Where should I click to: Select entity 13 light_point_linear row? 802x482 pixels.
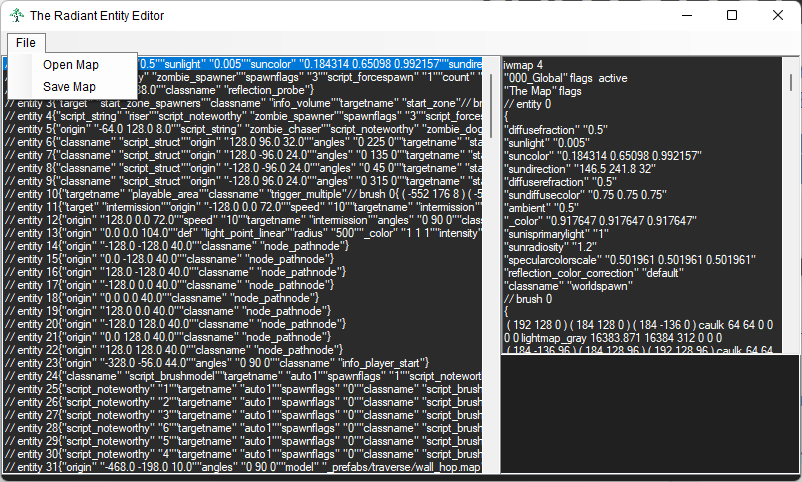[x=243, y=233]
